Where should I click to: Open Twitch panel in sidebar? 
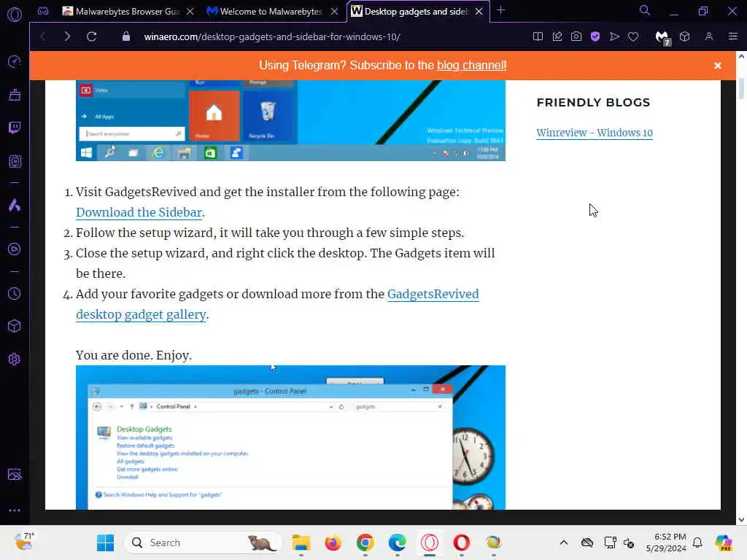point(15,128)
